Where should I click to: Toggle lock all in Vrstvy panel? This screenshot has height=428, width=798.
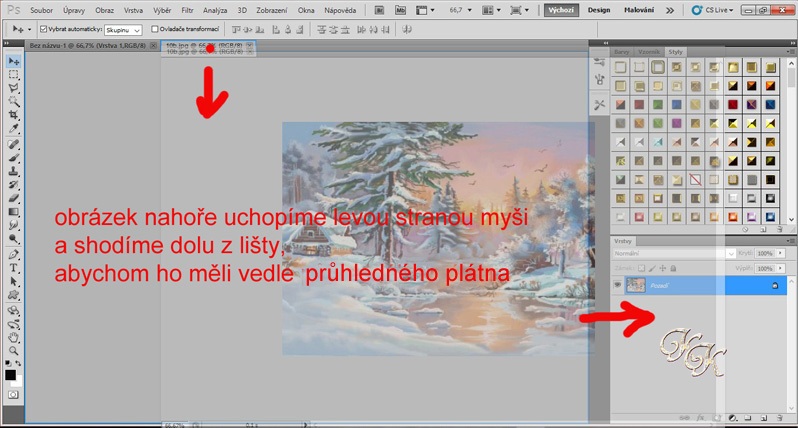click(x=673, y=268)
